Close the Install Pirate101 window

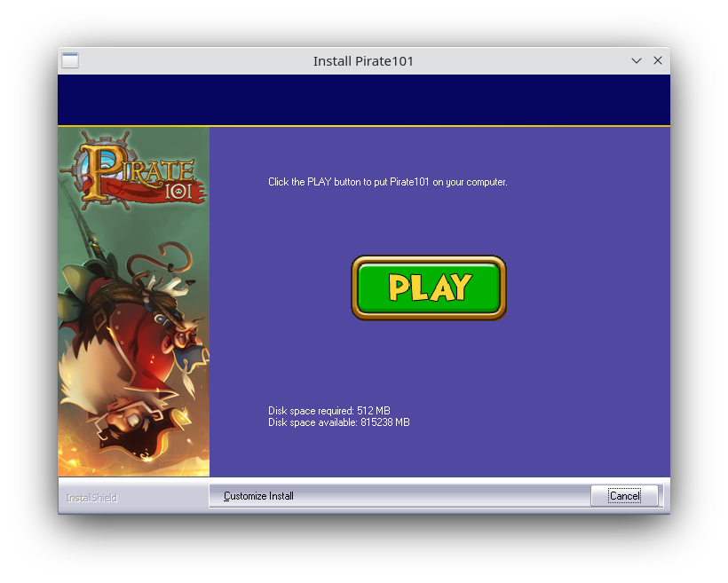pyautogui.click(x=658, y=61)
